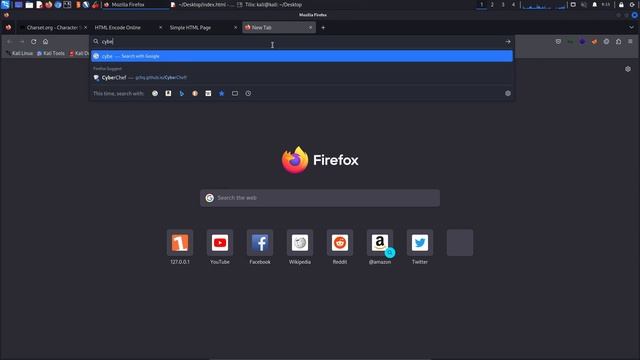This screenshot has height=360, width=640.
Task: Click the grey circular extension icon
Action: pyautogui.click(x=607, y=42)
